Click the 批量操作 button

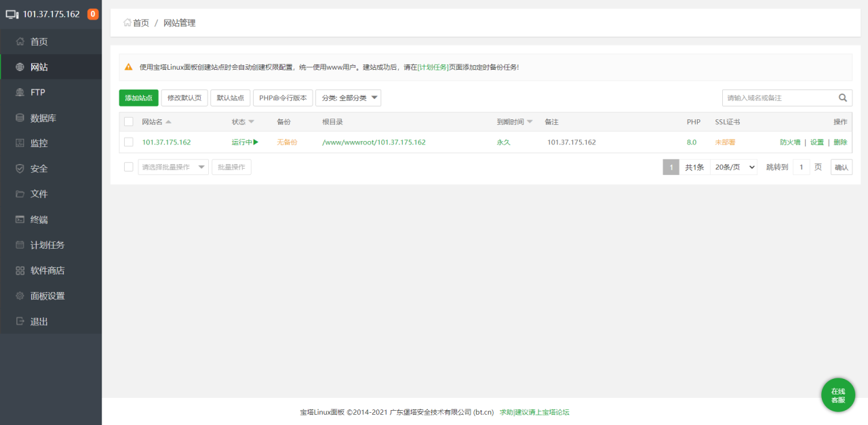coord(231,167)
